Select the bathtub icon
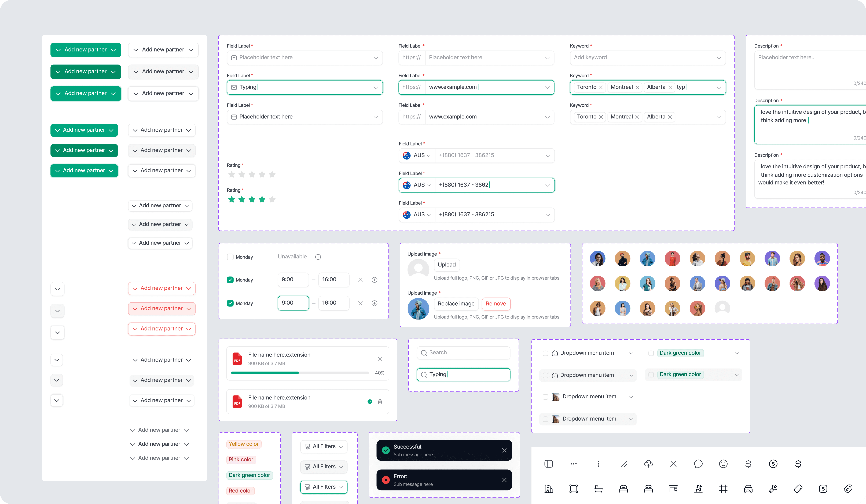 (x=598, y=488)
